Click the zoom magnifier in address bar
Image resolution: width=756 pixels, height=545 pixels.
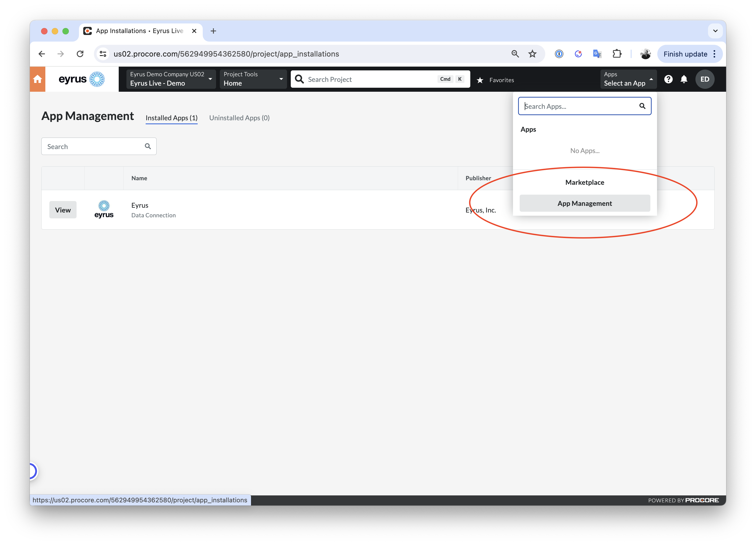click(x=515, y=54)
